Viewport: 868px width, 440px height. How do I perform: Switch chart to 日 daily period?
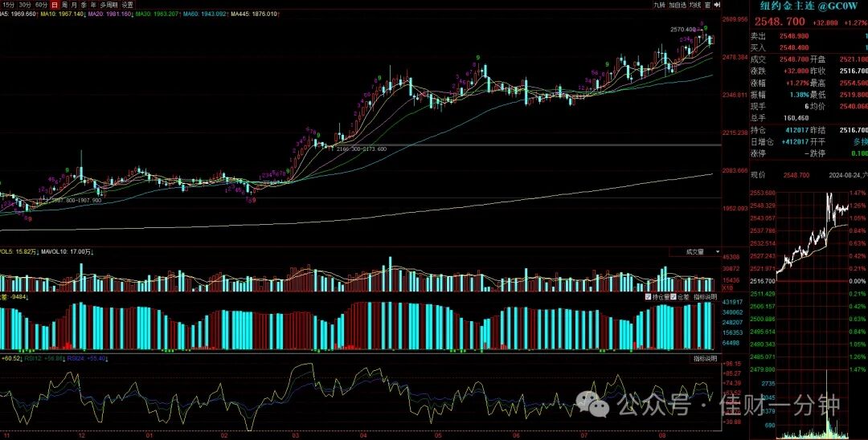[x=55, y=5]
